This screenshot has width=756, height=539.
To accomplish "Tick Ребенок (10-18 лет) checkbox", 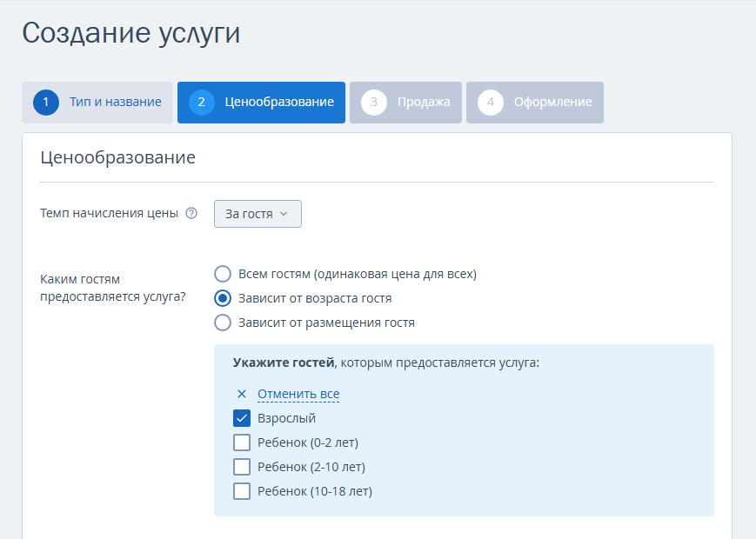I will pos(242,491).
